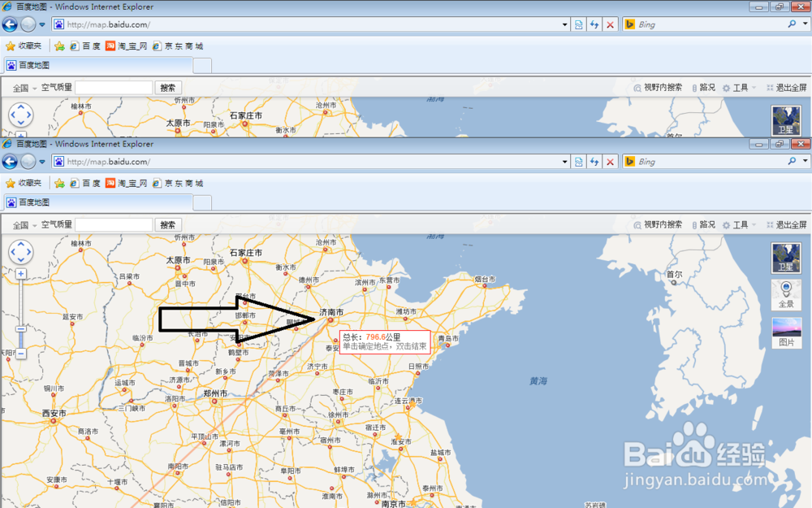Viewport: 812px width, 508px height.
Task: Pan map down with lower window arrow control
Action: coord(21,260)
